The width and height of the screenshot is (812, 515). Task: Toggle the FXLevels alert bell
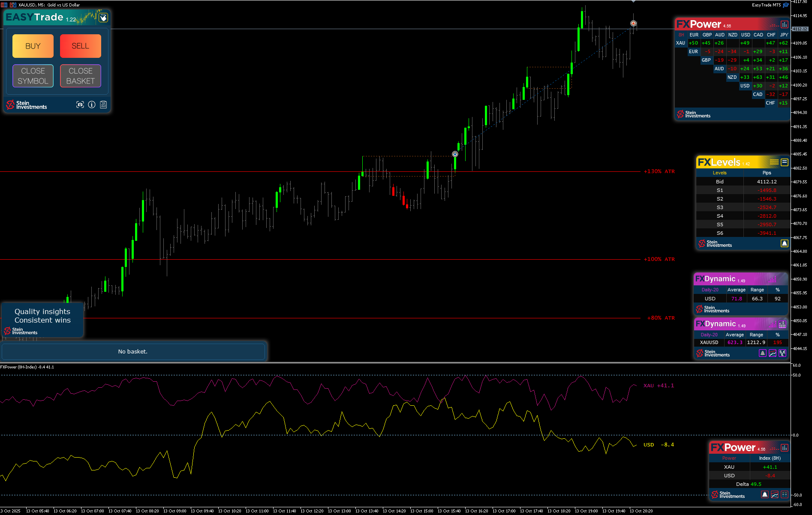click(x=785, y=243)
